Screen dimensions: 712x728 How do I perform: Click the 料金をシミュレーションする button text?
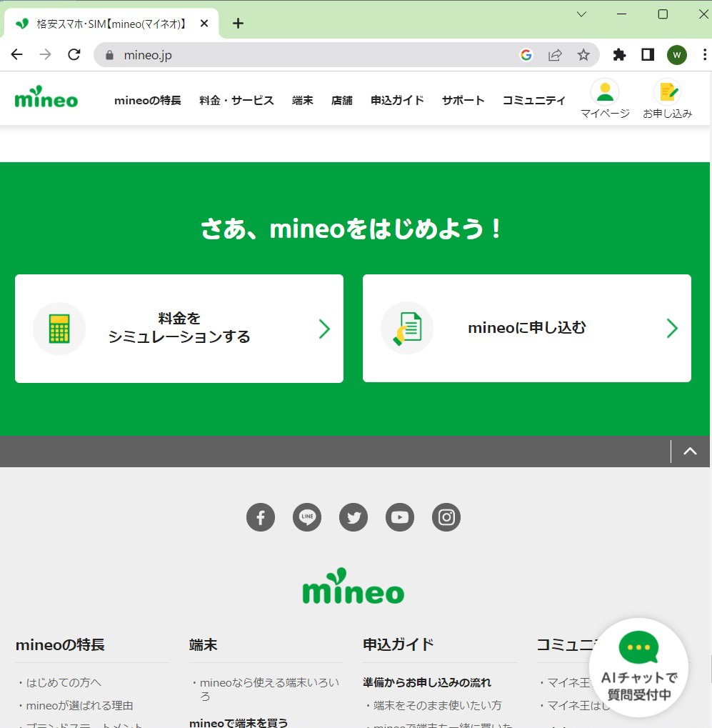(179, 328)
